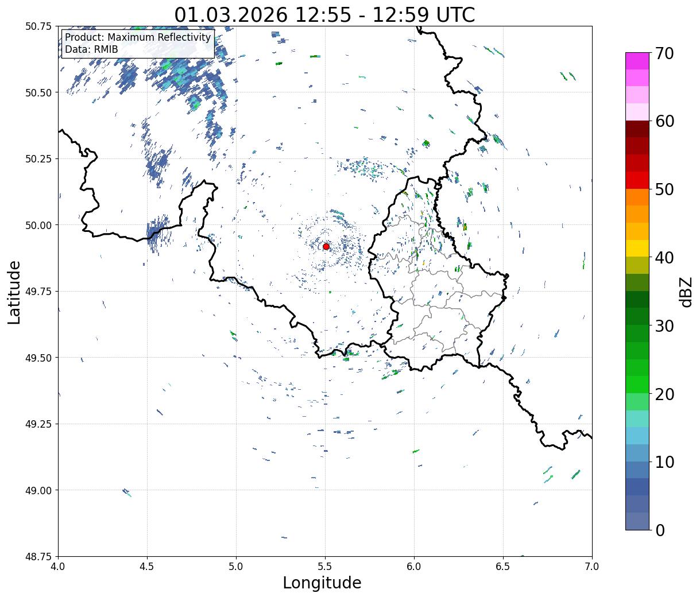Click longitude tick label 4.0
700x597 pixels.
pyautogui.click(x=58, y=566)
